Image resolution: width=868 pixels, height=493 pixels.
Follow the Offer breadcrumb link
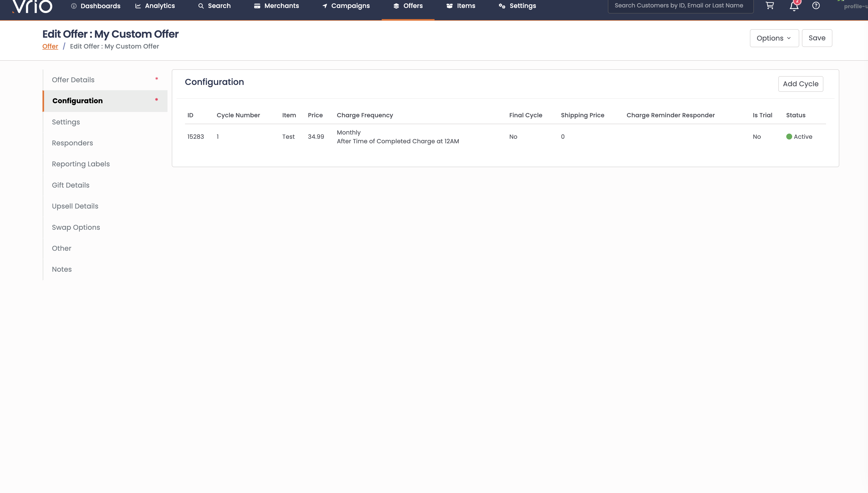coord(50,46)
